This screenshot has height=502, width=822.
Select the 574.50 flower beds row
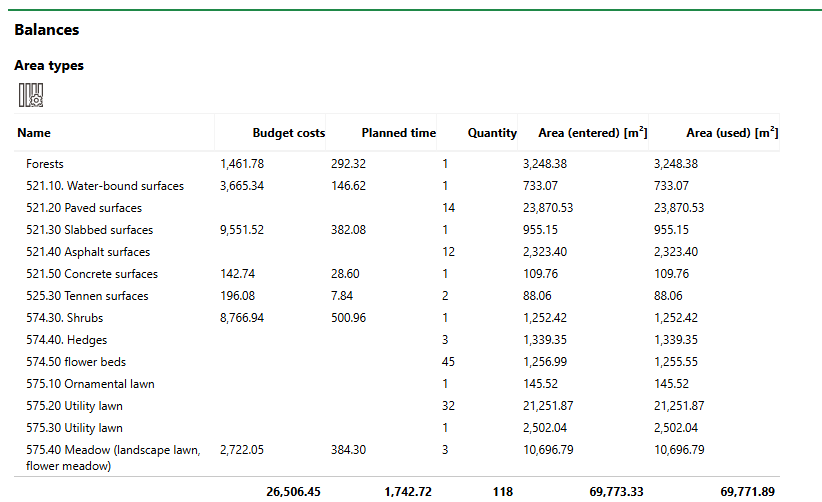pyautogui.click(x=76, y=362)
